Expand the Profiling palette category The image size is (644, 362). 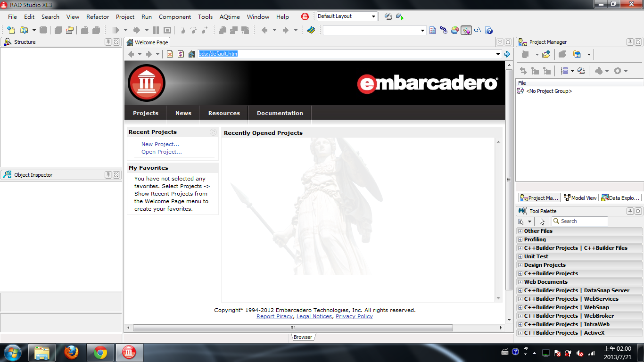click(x=520, y=239)
